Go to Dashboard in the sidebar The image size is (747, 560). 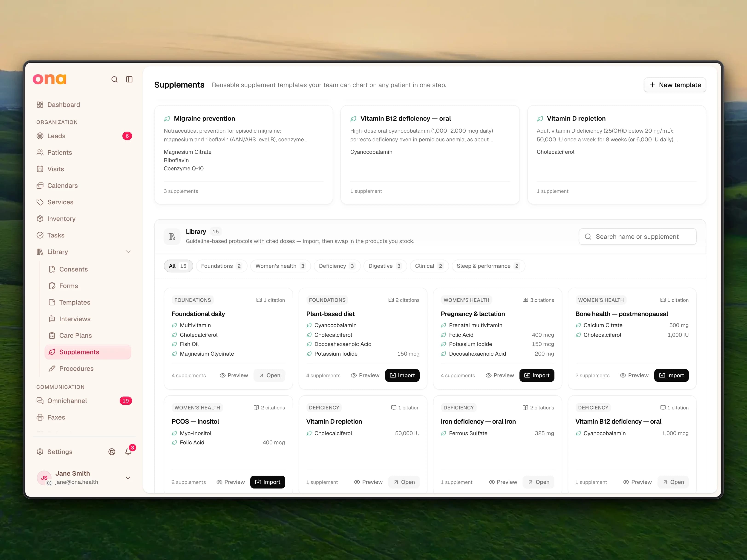pyautogui.click(x=84, y=105)
